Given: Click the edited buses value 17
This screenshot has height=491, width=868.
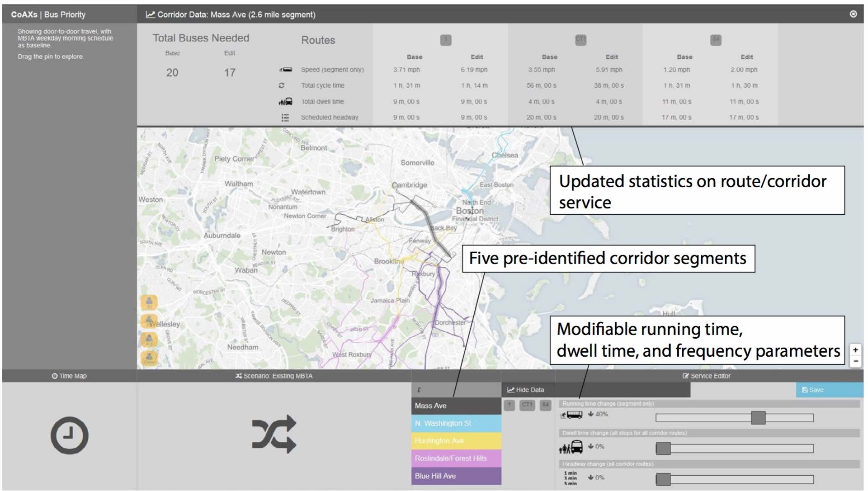Looking at the screenshot, I should pyautogui.click(x=230, y=72).
